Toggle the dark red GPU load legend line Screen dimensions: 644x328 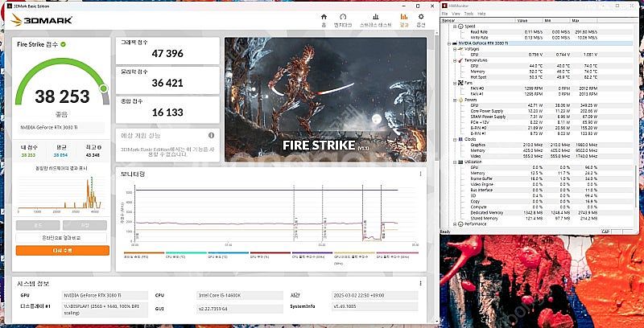[x=270, y=253]
